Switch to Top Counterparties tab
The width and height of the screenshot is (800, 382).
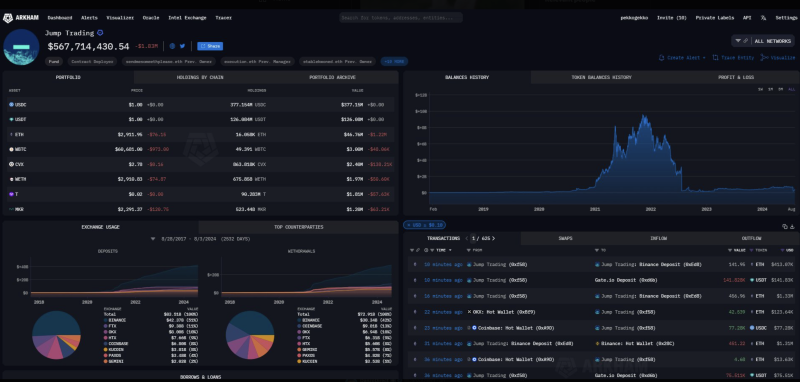(298, 227)
